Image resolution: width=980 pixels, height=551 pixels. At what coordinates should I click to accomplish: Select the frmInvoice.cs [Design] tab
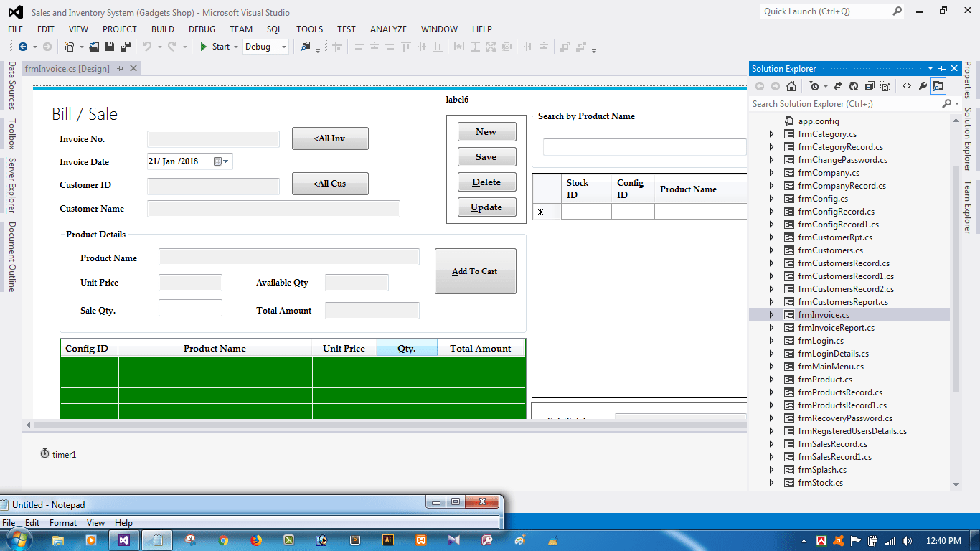coord(67,69)
